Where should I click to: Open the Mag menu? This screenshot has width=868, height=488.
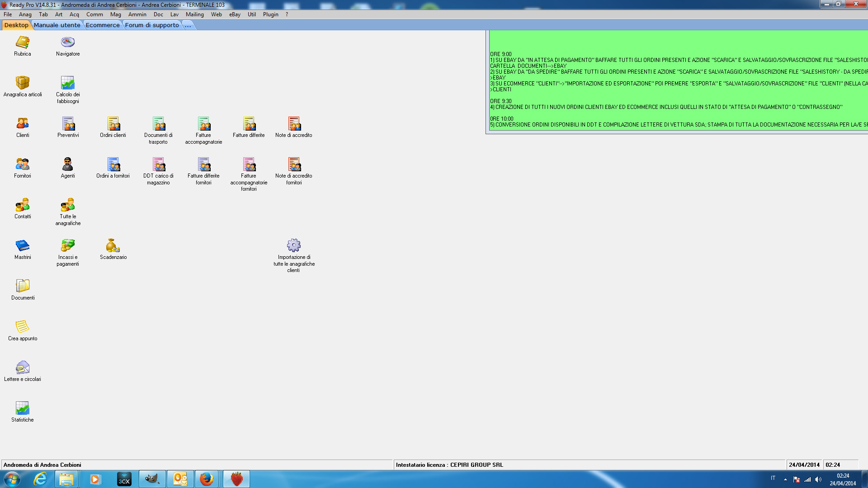[x=116, y=14]
